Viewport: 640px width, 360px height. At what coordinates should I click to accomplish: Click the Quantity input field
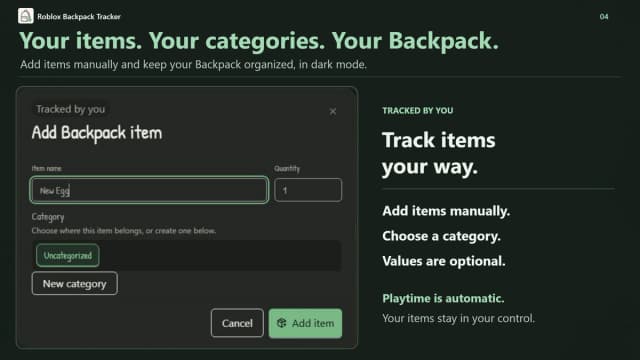tap(308, 190)
